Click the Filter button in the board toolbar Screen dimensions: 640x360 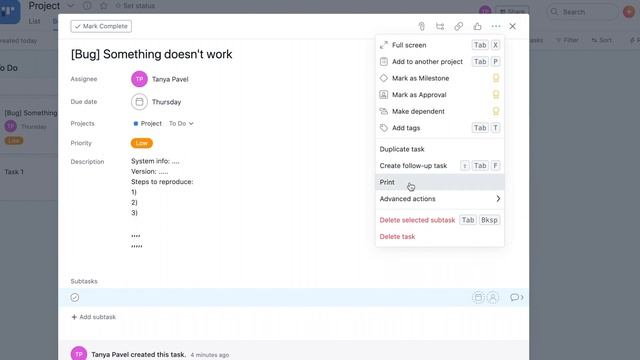click(x=567, y=40)
